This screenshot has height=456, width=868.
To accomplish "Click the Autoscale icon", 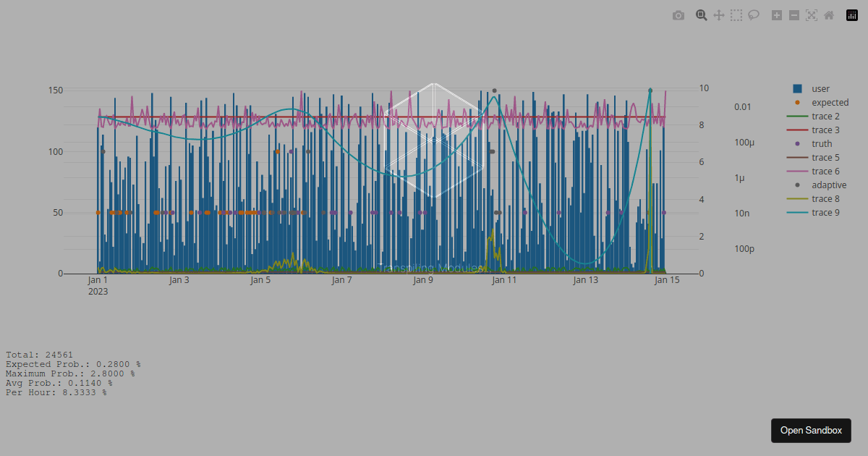I will [811, 15].
